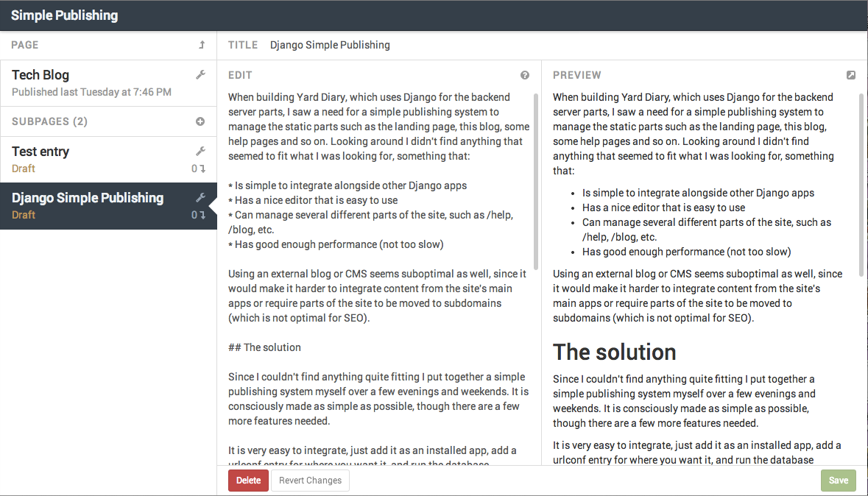Click the title field 'Django Simple Publishing'
The height and width of the screenshot is (496, 868).
click(330, 45)
